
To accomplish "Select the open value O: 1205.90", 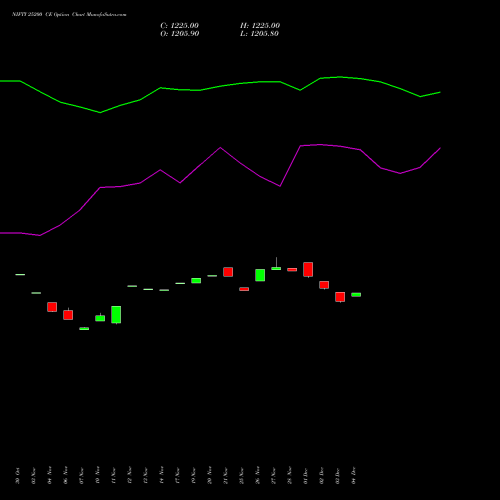I will 180,34.
